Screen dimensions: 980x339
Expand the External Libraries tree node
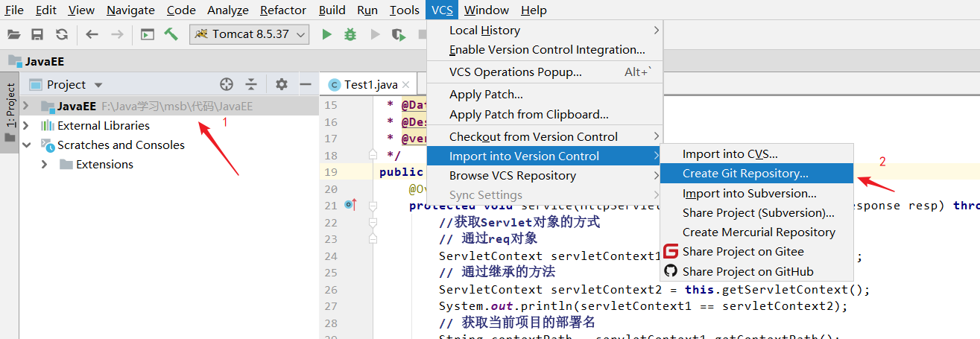pyautogui.click(x=26, y=125)
